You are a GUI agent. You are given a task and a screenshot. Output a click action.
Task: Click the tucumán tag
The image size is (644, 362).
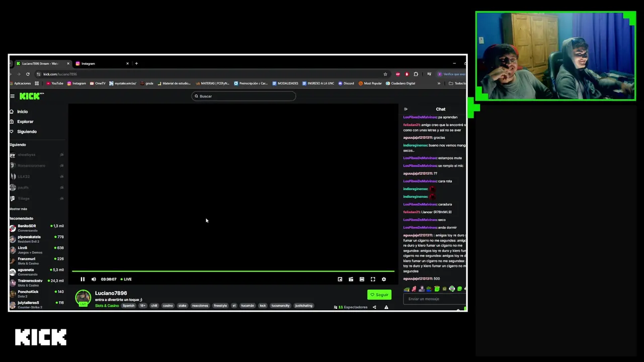pos(248,306)
